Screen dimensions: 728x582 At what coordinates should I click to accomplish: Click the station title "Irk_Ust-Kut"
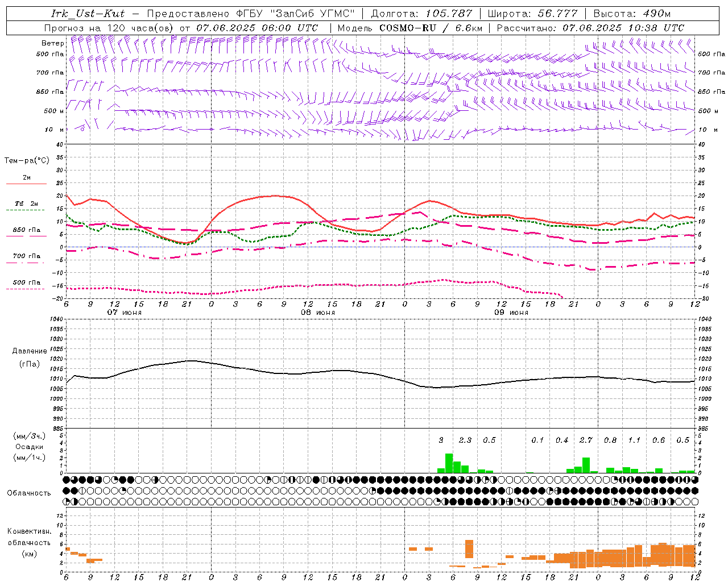click(x=88, y=14)
